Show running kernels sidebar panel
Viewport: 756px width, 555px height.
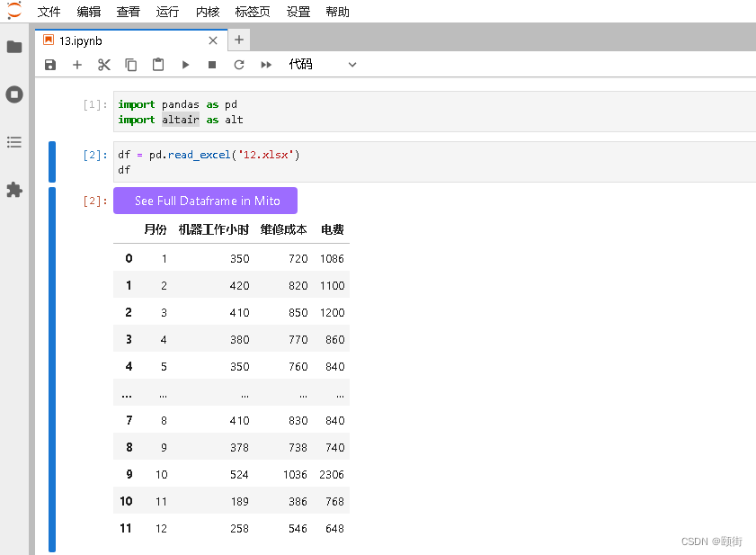click(x=14, y=94)
